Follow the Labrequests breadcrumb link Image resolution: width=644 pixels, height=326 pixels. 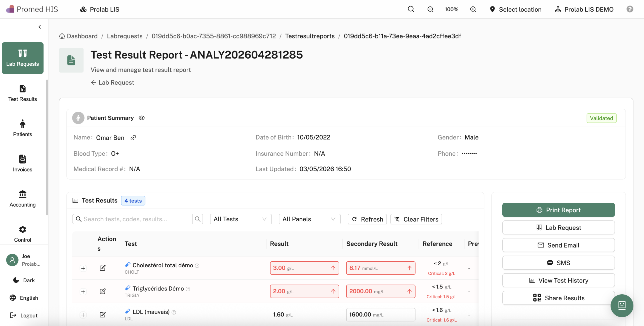(125, 36)
